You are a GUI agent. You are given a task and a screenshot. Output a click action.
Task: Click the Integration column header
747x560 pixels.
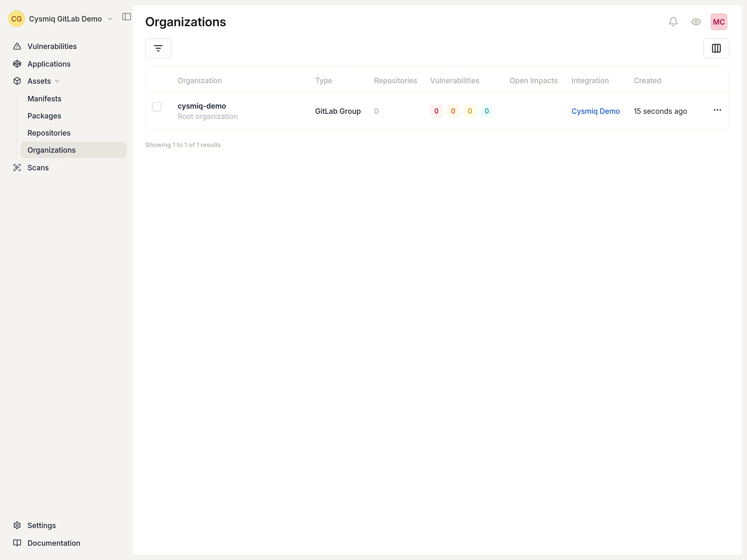pyautogui.click(x=590, y=81)
